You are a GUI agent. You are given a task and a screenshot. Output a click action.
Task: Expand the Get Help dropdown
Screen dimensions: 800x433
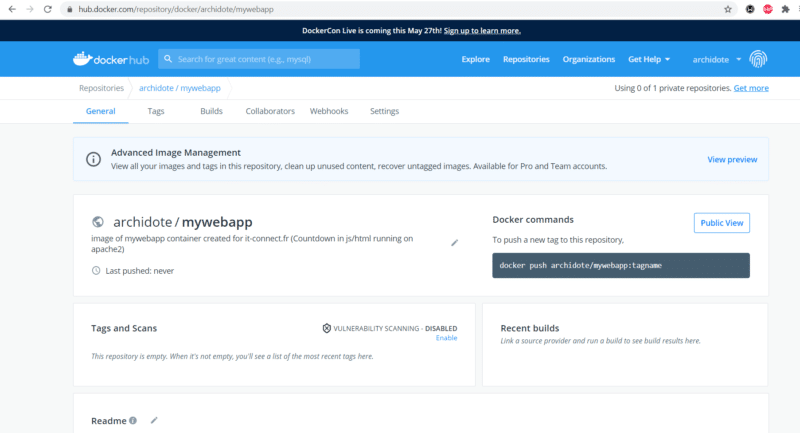click(649, 59)
